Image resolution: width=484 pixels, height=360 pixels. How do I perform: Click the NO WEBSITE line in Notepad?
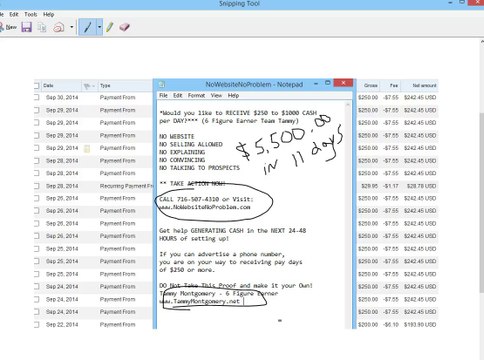pos(177,137)
